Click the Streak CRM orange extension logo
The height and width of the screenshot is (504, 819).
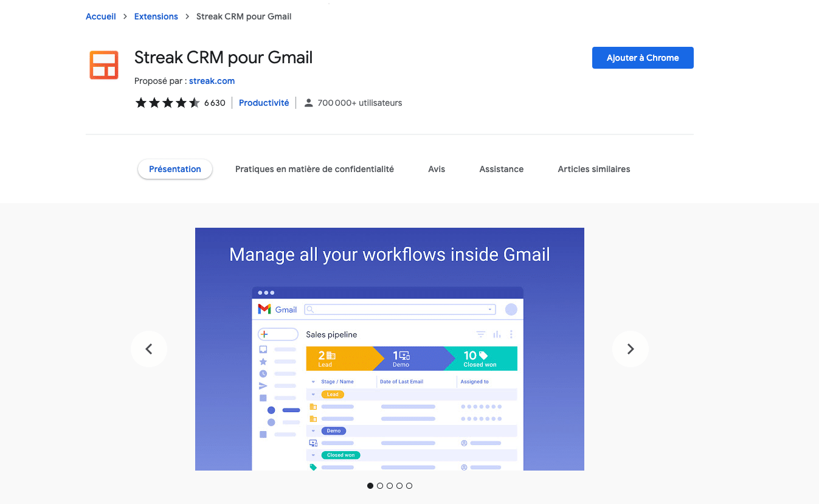[104, 65]
